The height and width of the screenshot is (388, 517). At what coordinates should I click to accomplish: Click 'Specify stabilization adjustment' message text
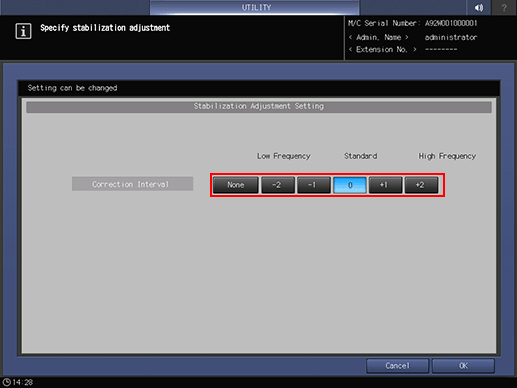105,28
